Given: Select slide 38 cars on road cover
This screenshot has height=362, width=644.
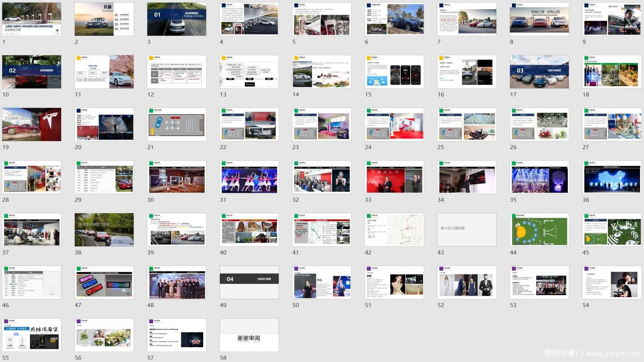Looking at the screenshot, I should pyautogui.click(x=104, y=230).
